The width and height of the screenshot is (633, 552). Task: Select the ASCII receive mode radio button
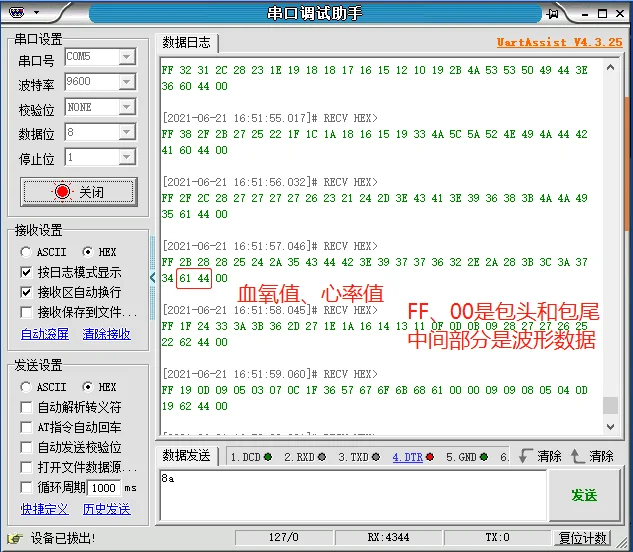point(27,252)
